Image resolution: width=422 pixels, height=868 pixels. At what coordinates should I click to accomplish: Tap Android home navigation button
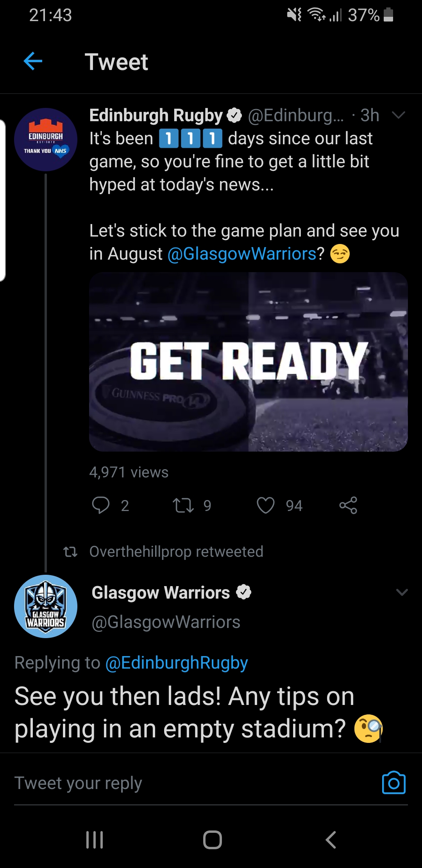coord(213,839)
